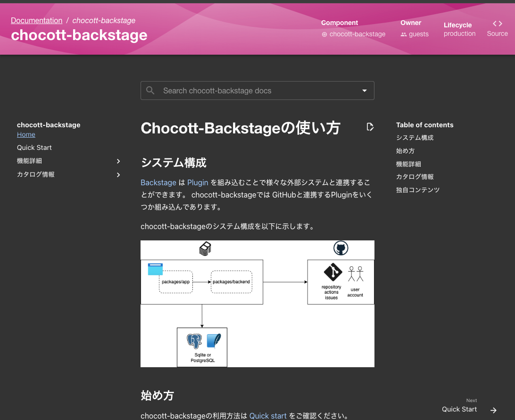This screenshot has width=515, height=420.
Task: Click the packages/backend box in the diagram
Action: point(231,282)
